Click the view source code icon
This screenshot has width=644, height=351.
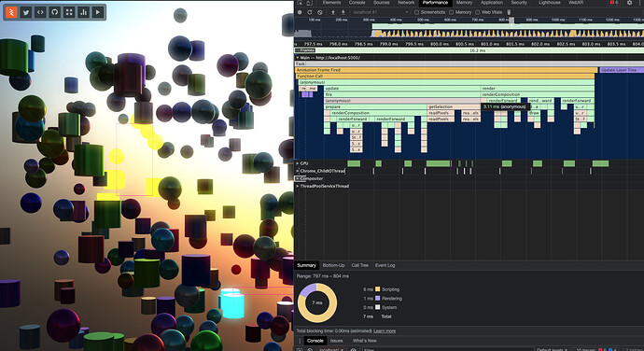40,12
